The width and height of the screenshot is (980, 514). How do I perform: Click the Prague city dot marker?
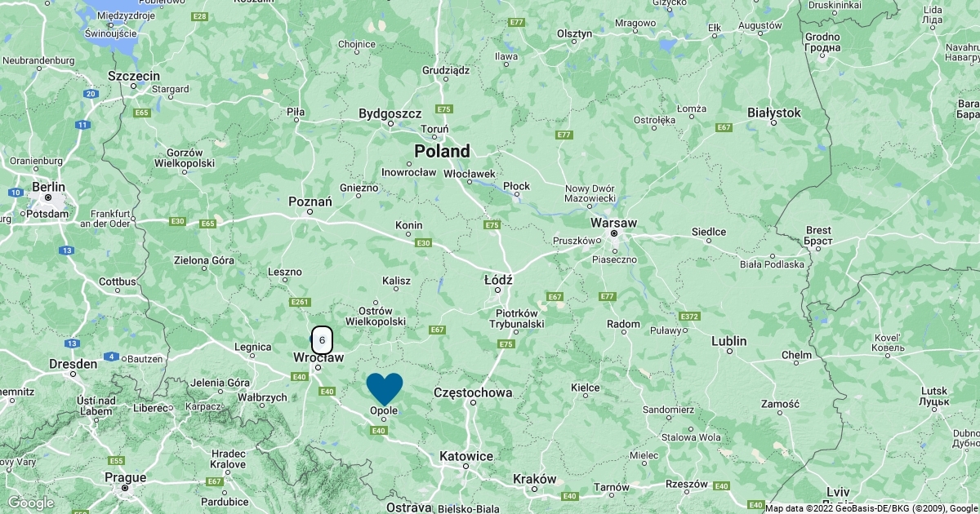tap(125, 488)
